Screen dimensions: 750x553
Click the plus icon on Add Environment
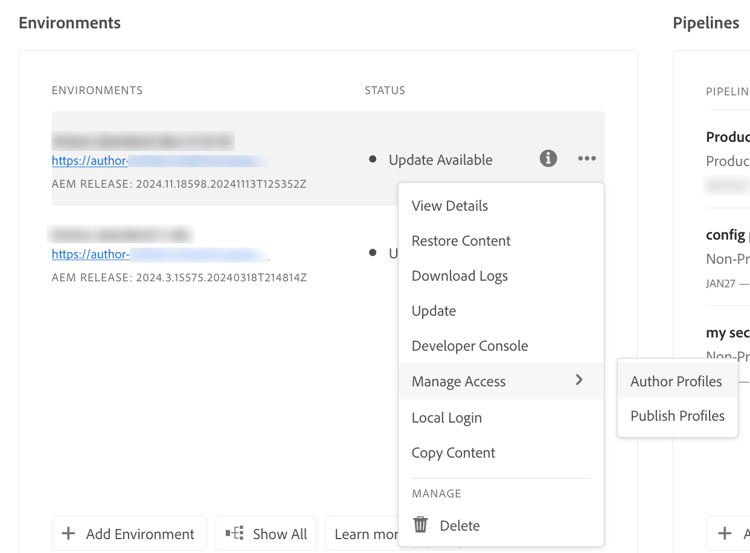point(68,534)
